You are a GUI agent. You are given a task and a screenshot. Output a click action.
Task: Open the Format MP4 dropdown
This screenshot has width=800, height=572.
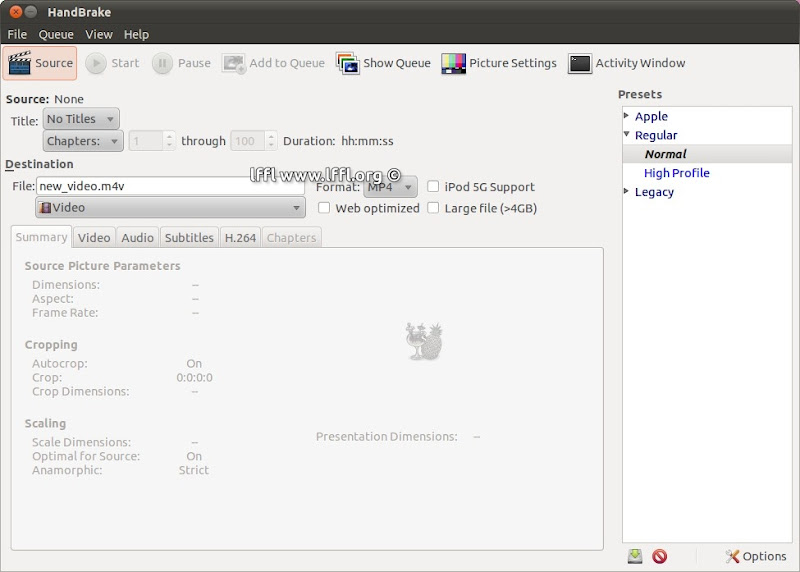coord(390,187)
